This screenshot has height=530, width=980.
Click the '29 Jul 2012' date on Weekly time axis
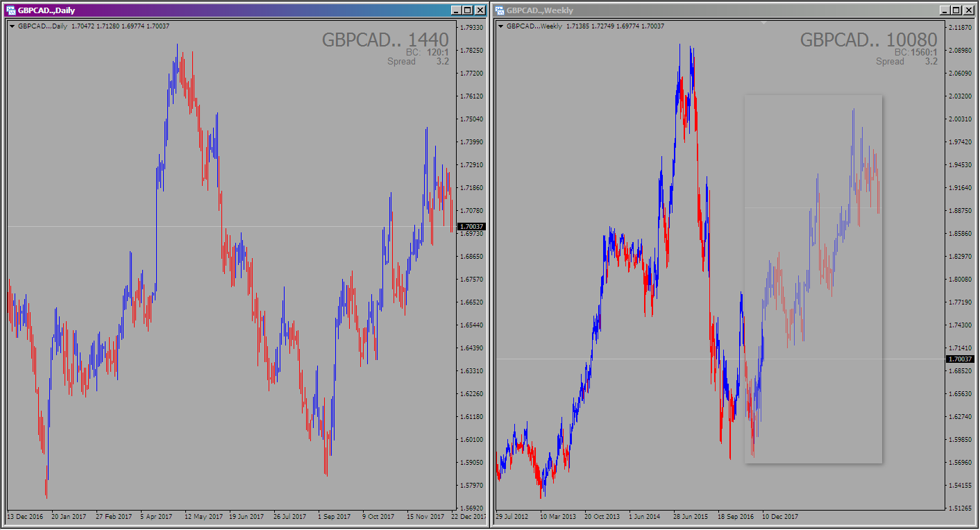[x=513, y=517]
